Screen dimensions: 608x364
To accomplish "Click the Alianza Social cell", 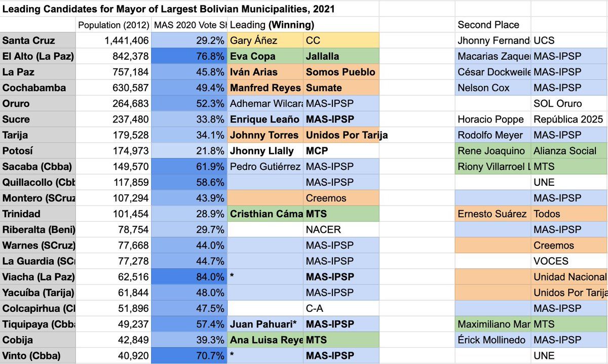I will click(569, 150).
